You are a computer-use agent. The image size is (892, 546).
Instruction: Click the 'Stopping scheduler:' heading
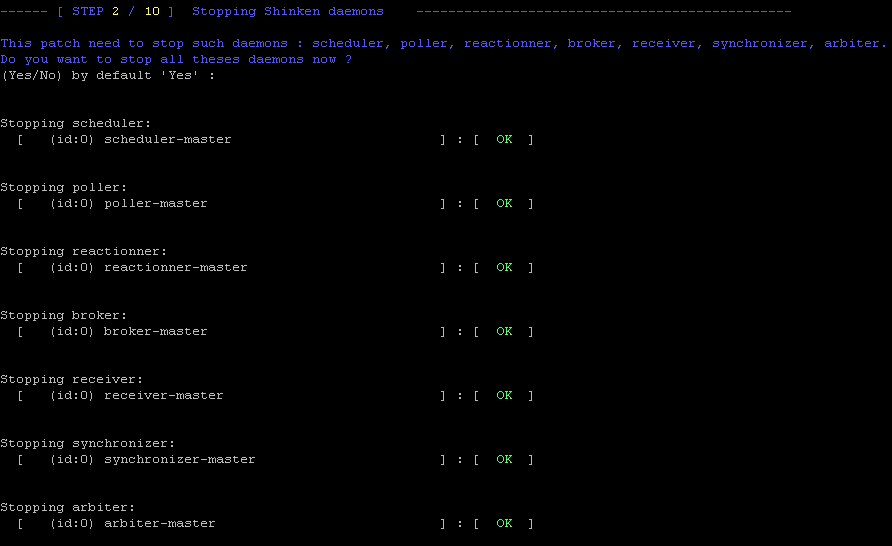75,123
